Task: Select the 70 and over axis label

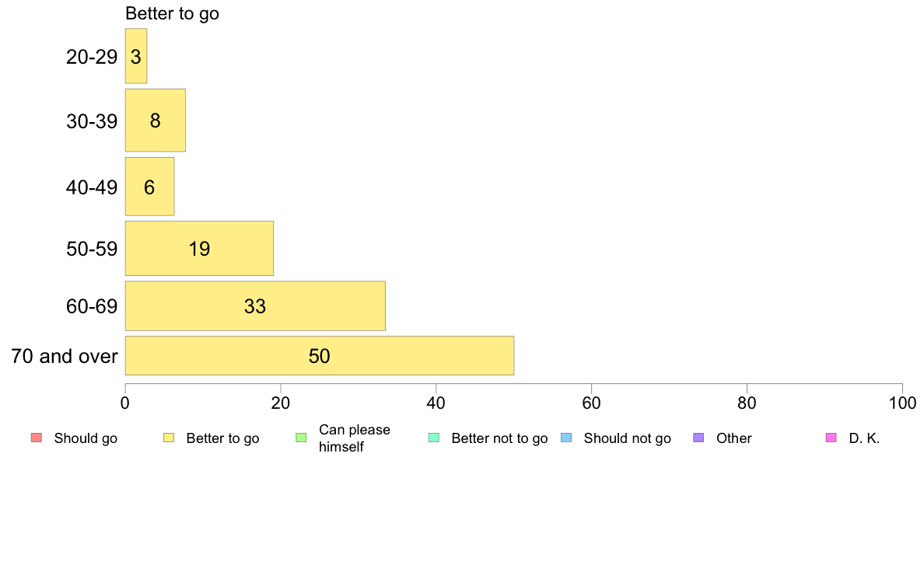Action: click(x=65, y=356)
